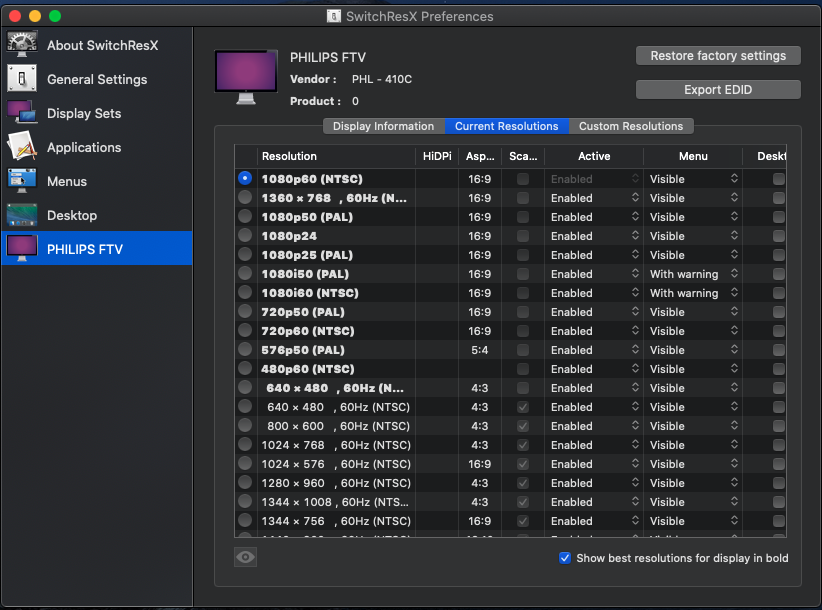Toggle Scaled checkbox for 1280 × 960 row
822x610 pixels.
tap(523, 483)
